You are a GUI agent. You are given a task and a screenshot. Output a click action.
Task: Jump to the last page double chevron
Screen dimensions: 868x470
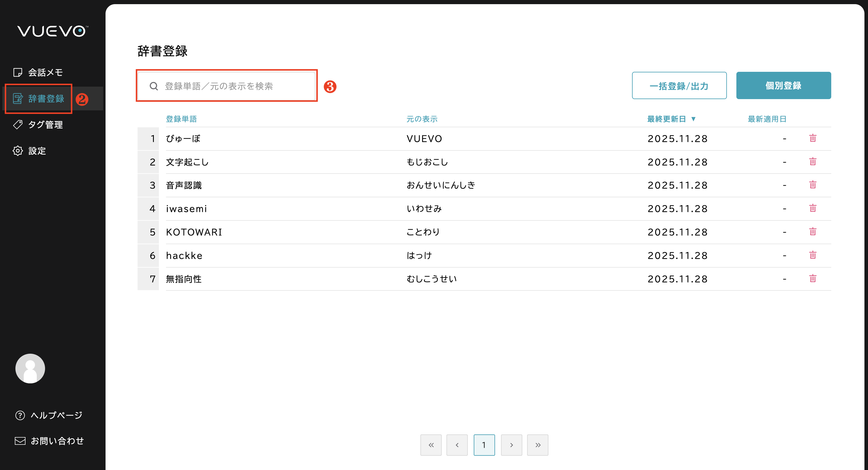pos(537,445)
